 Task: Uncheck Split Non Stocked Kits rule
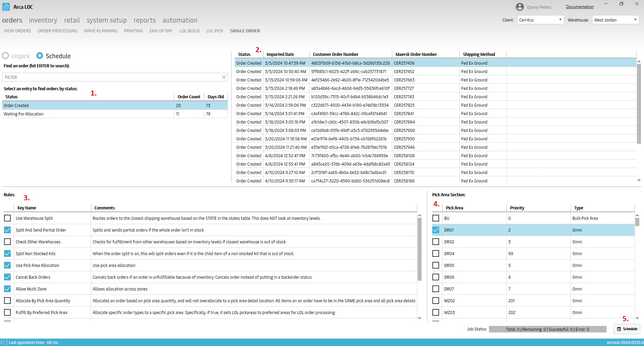click(x=7, y=253)
